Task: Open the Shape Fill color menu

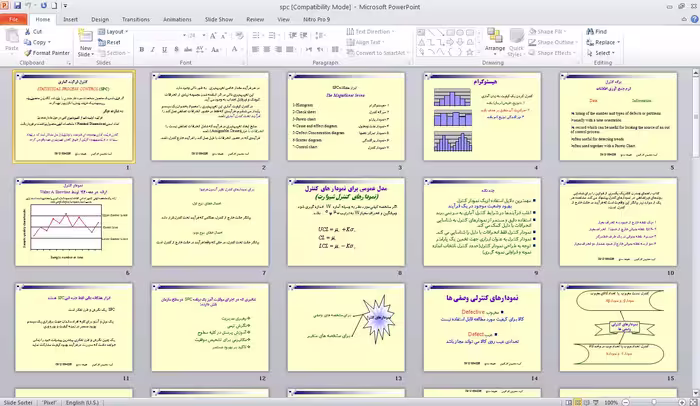Action: tap(548, 32)
